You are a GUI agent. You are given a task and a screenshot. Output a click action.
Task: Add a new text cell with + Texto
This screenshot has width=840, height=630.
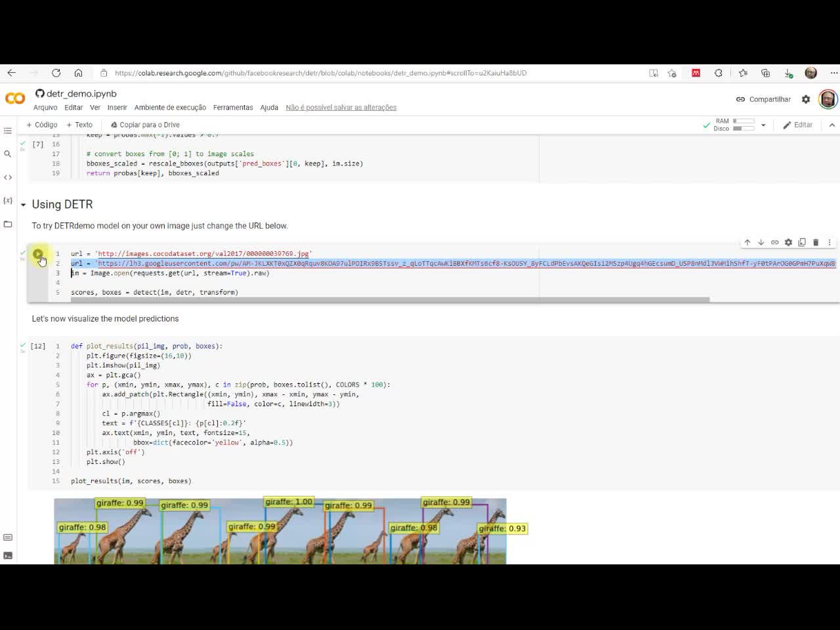tap(79, 125)
